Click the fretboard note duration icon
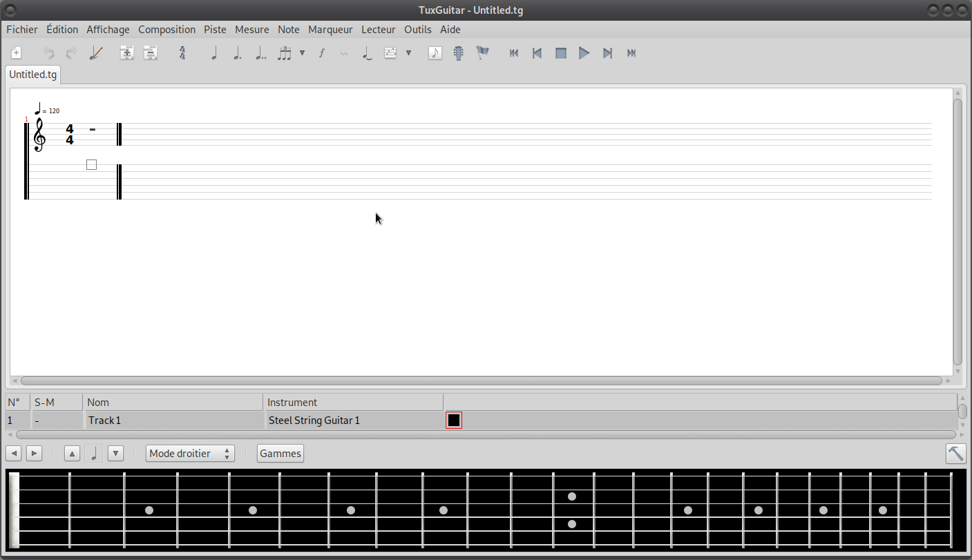The image size is (972, 560). [x=94, y=454]
